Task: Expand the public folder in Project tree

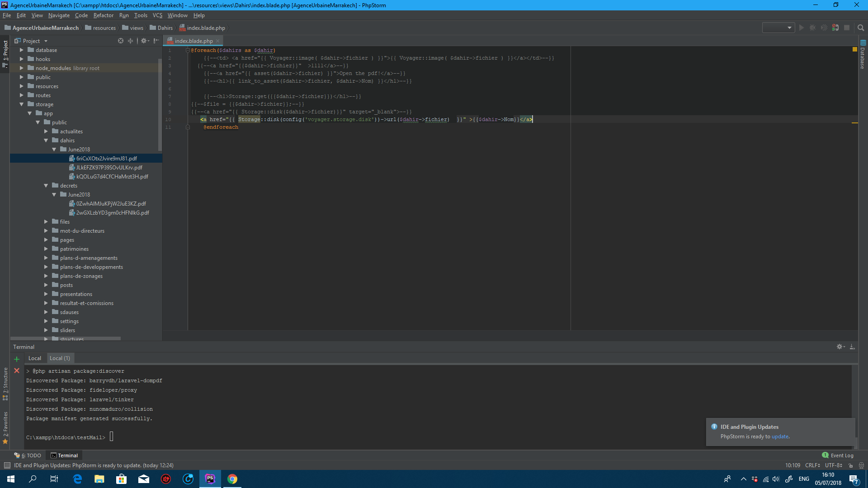Action: (22, 77)
